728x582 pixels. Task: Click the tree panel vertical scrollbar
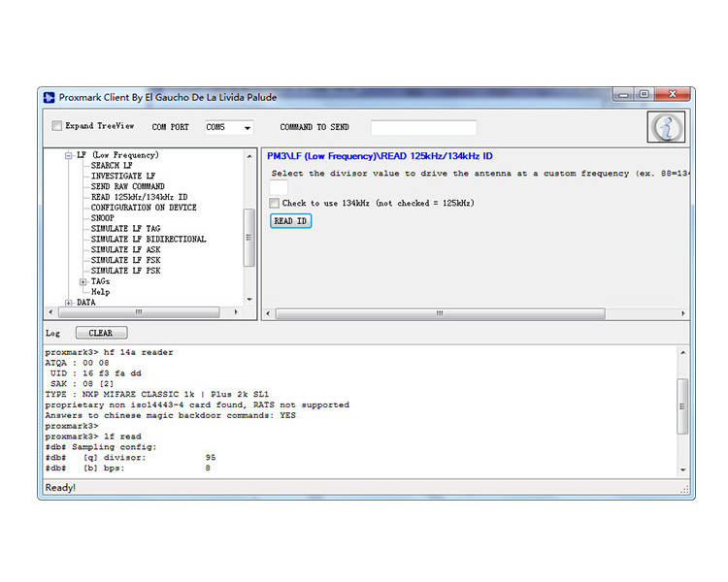tap(248, 236)
